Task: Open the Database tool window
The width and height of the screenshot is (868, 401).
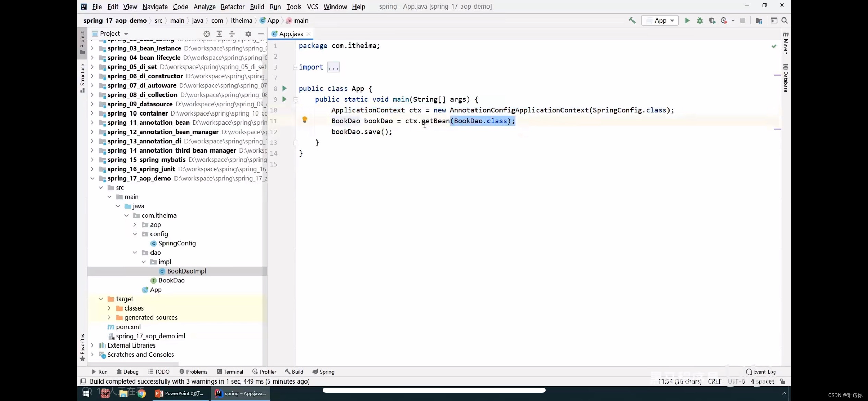Action: 786,78
